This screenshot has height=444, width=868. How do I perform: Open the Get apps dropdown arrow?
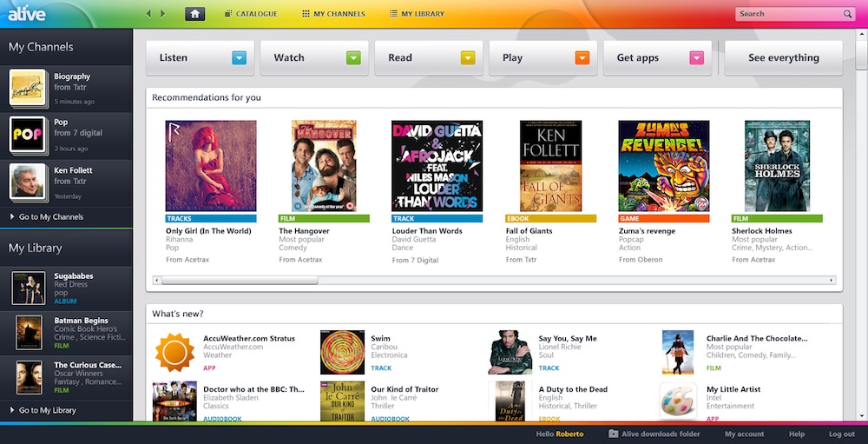tap(696, 58)
